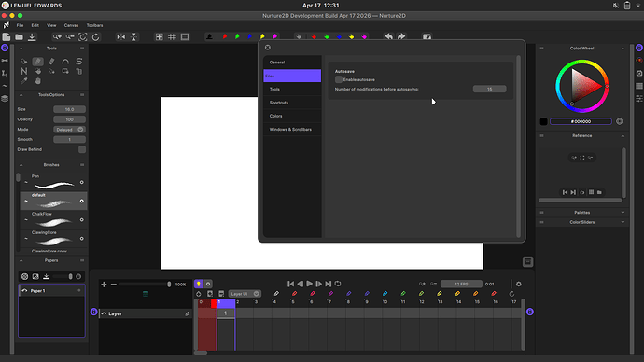Collapse the Tools Options panel
This screenshot has height=362, width=644.
21,95
